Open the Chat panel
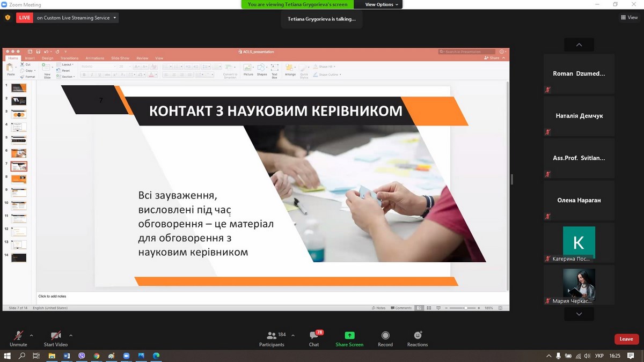The height and width of the screenshot is (362, 644). point(314,338)
